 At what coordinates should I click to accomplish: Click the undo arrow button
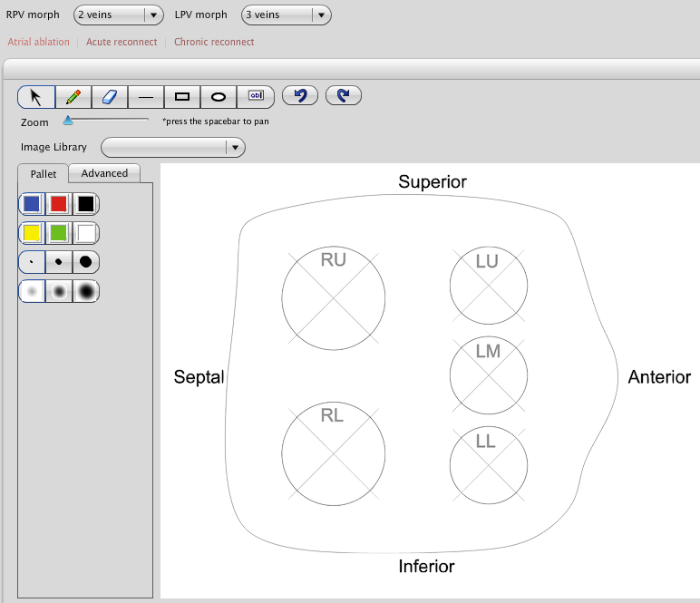point(300,95)
